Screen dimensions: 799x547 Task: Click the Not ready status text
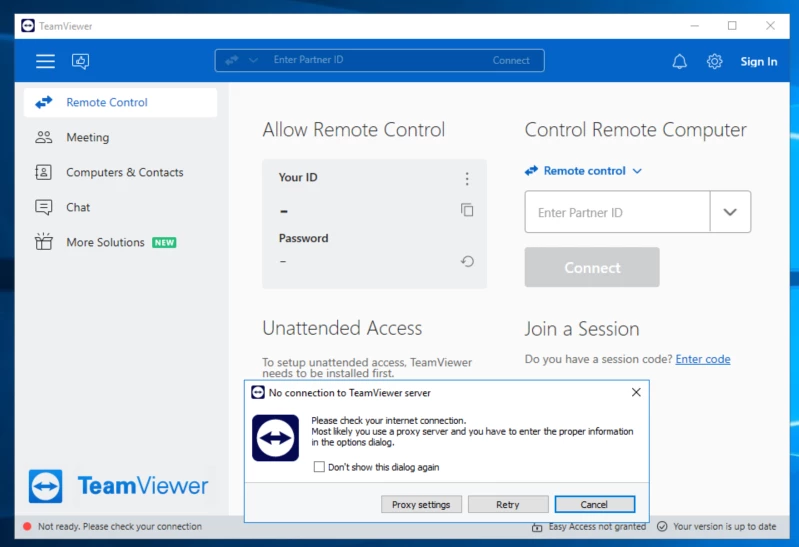click(x=120, y=527)
